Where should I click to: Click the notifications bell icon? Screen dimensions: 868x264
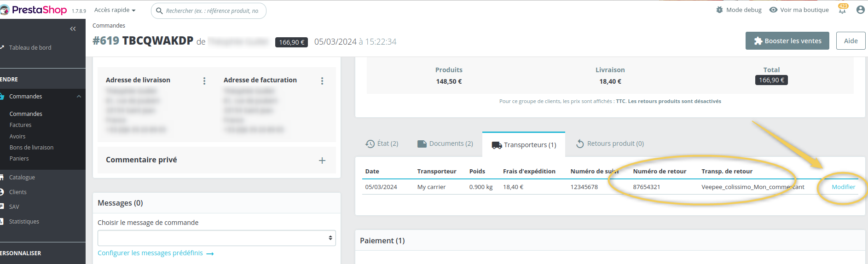842,10
